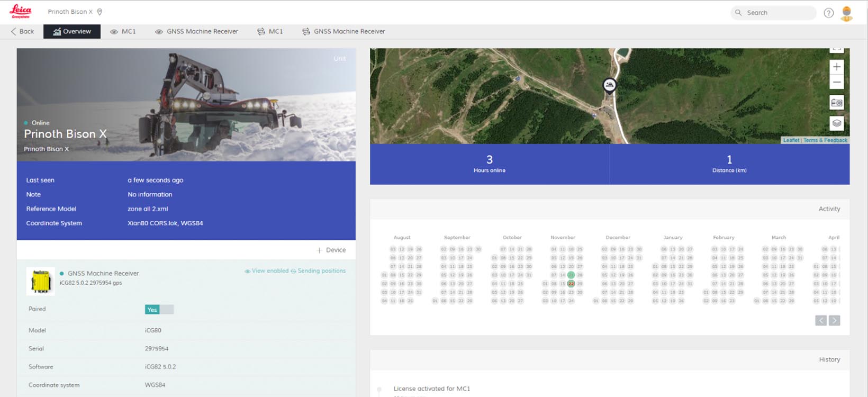Open the help question mark icon
The height and width of the screenshot is (397, 868).
828,13
